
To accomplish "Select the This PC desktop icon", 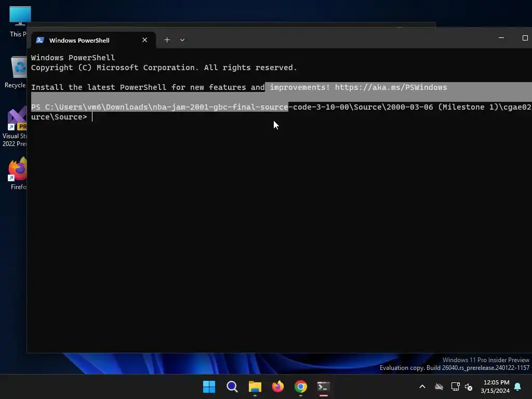I will [18, 22].
